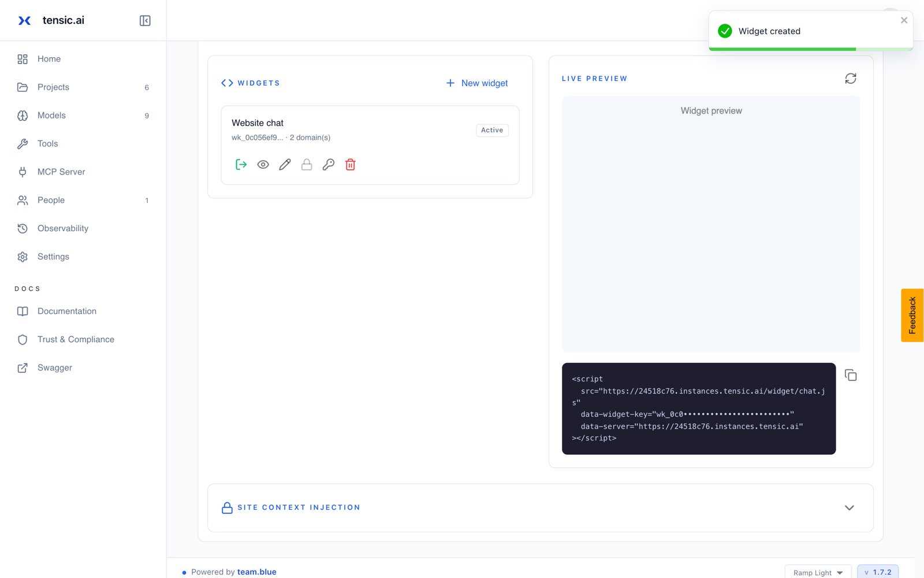Click the Observability history icon

(23, 228)
